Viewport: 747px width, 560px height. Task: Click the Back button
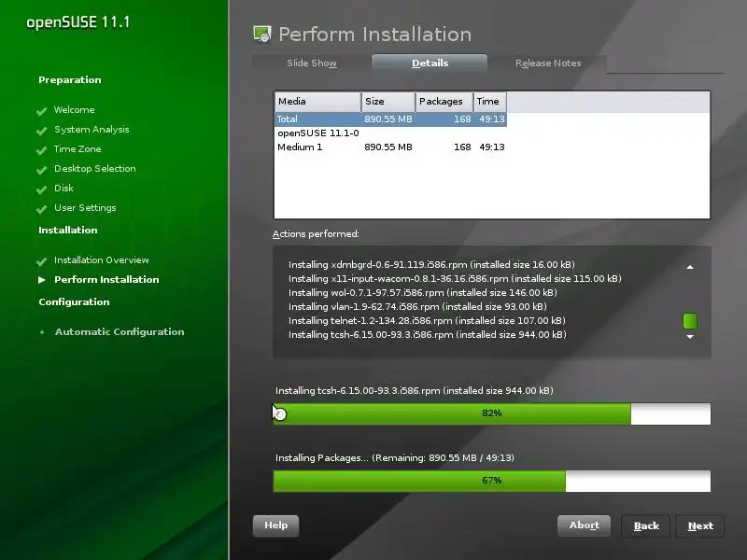point(646,526)
